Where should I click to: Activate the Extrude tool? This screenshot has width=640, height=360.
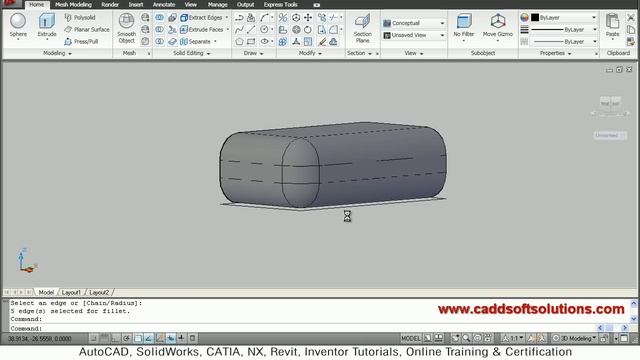(x=47, y=25)
